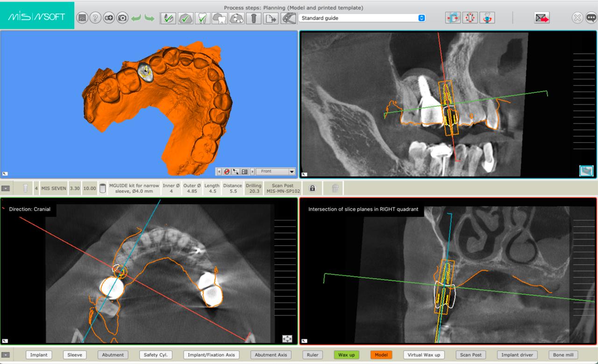Click the add-view icon beside help
Image resolution: width=598 pixels, height=364 pixels.
pos(108,18)
